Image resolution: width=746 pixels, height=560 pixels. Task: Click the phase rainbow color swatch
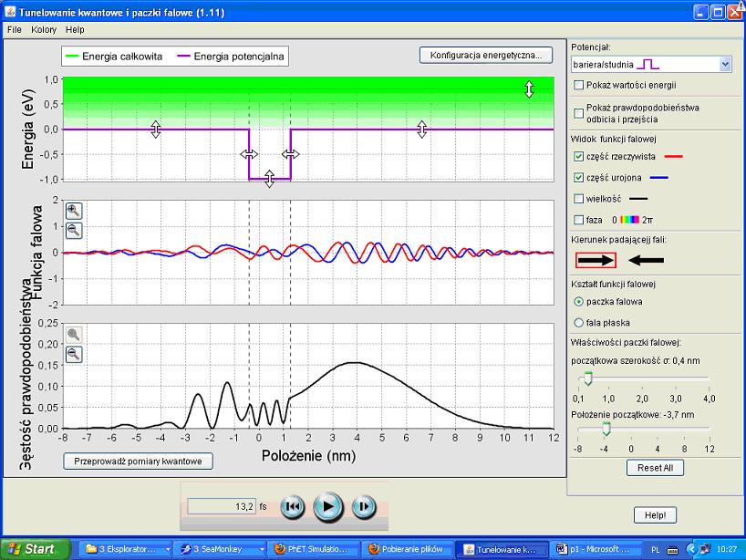[629, 220]
